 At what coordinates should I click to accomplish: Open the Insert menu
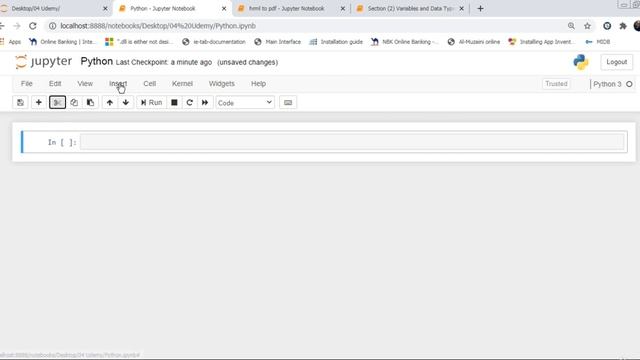point(118,84)
